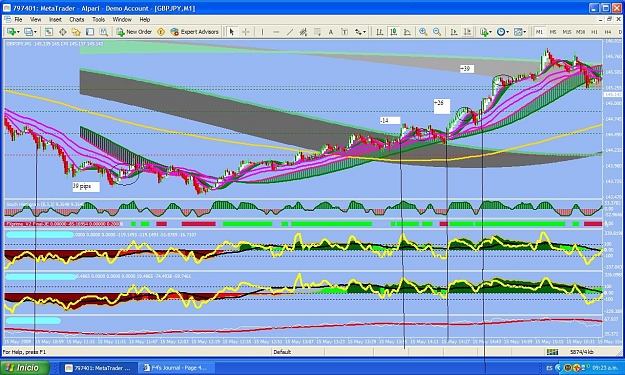Select the Fibonacci retracement tool
The image size is (625, 375).
tap(317, 32)
